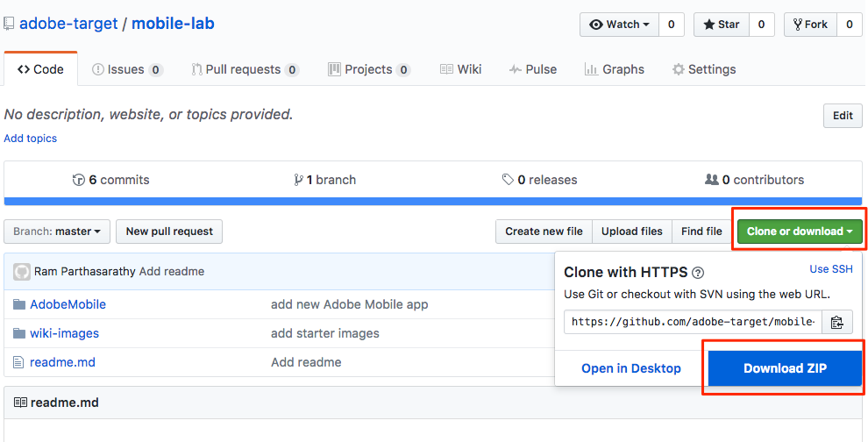
Task: Click Ram Parthasarathy's avatar thumbnail
Action: tap(22, 272)
